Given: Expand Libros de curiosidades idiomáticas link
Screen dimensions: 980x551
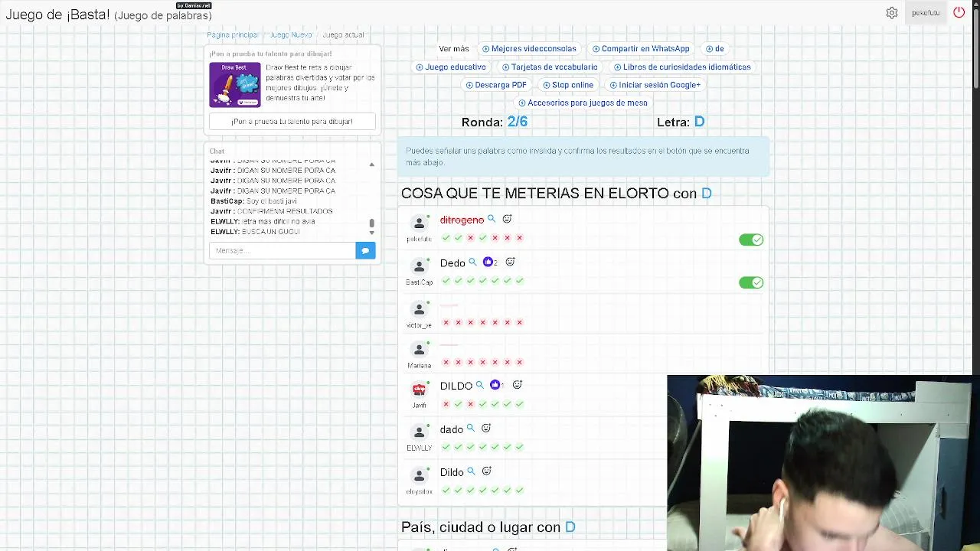Looking at the screenshot, I should click(x=682, y=67).
